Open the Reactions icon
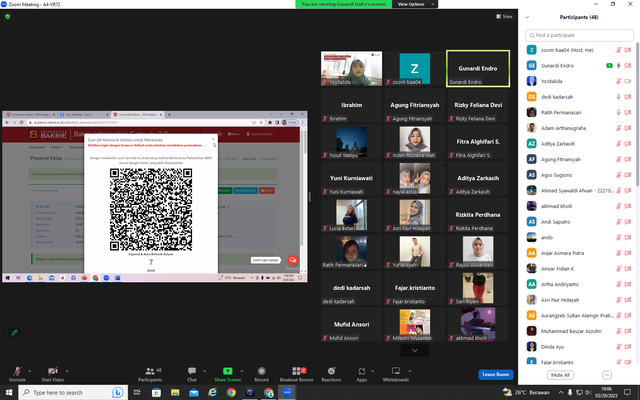 pos(331,371)
